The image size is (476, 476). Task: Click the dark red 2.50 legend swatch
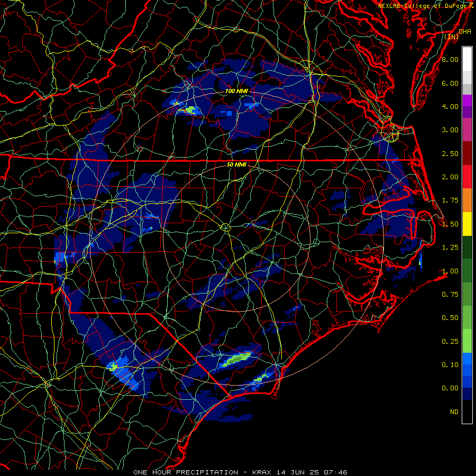click(467, 153)
